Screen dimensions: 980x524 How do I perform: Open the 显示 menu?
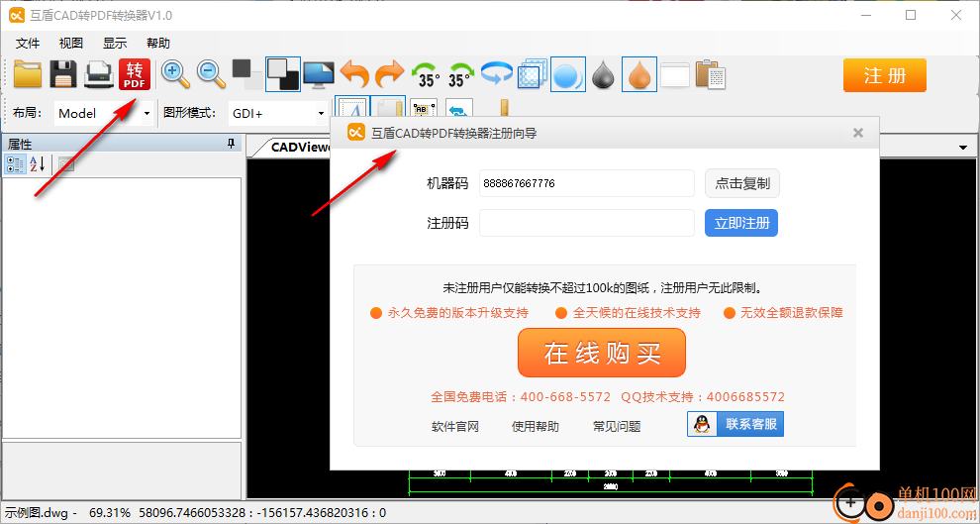coord(115,44)
